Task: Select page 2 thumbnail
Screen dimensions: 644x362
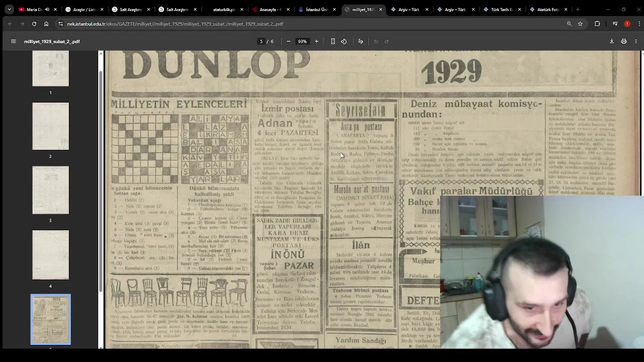Action: (x=50, y=126)
